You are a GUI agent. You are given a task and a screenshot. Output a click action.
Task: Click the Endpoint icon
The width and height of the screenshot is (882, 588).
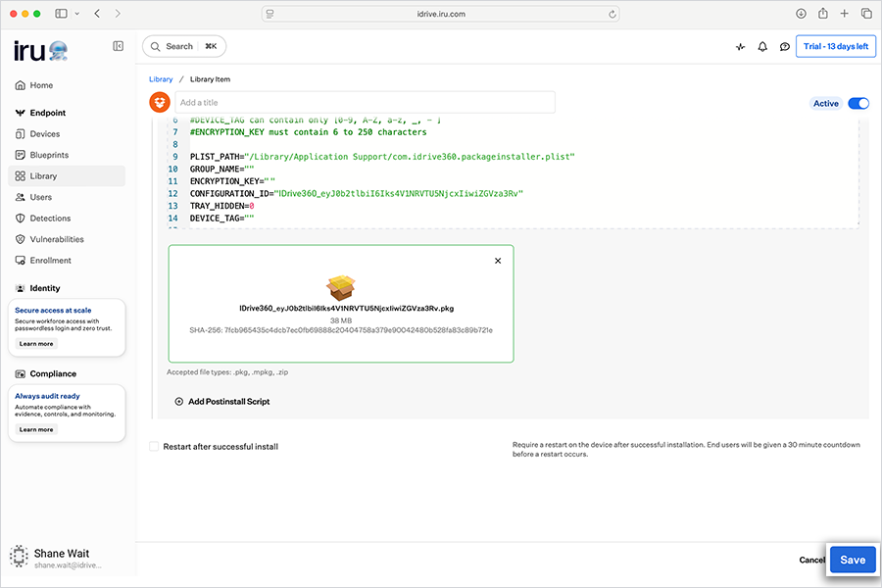[x=21, y=113]
